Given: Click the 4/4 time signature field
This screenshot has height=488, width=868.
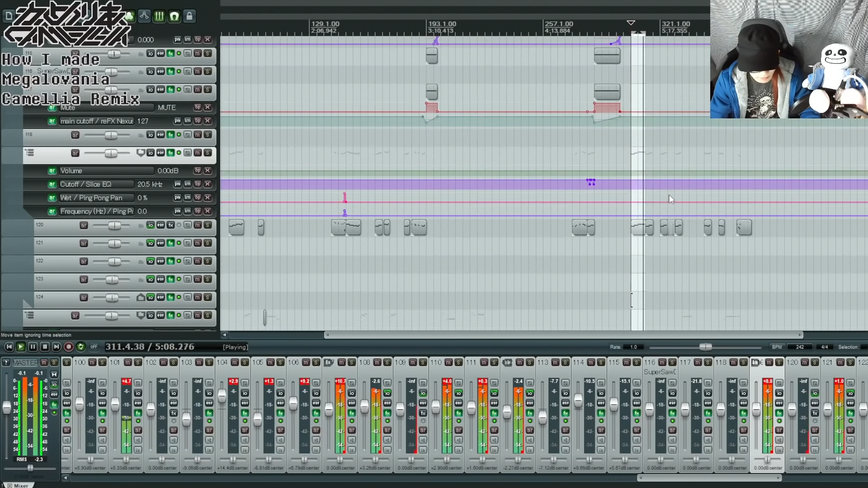Looking at the screenshot, I should 825,347.
